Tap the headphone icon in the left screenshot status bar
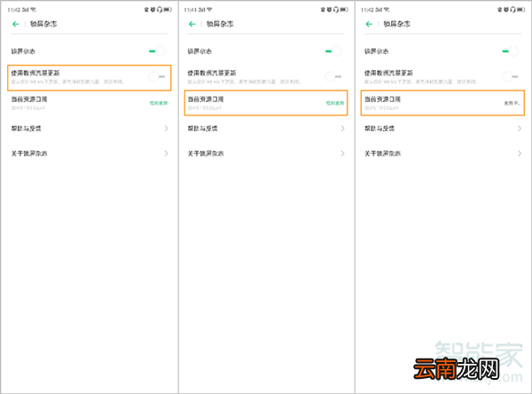This screenshot has width=532, height=394. point(160,10)
